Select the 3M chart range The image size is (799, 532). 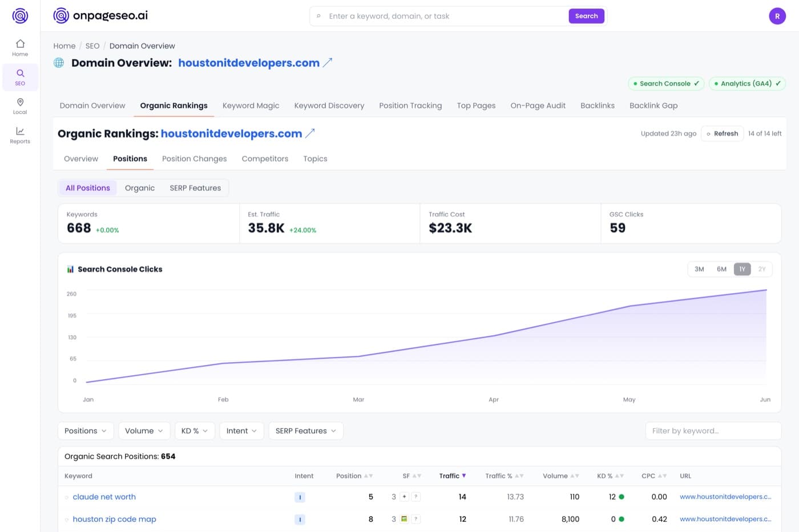pyautogui.click(x=699, y=269)
